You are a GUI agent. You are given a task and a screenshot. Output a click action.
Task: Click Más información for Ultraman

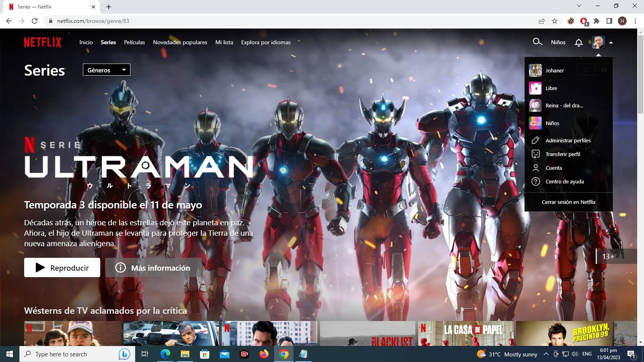click(x=153, y=267)
